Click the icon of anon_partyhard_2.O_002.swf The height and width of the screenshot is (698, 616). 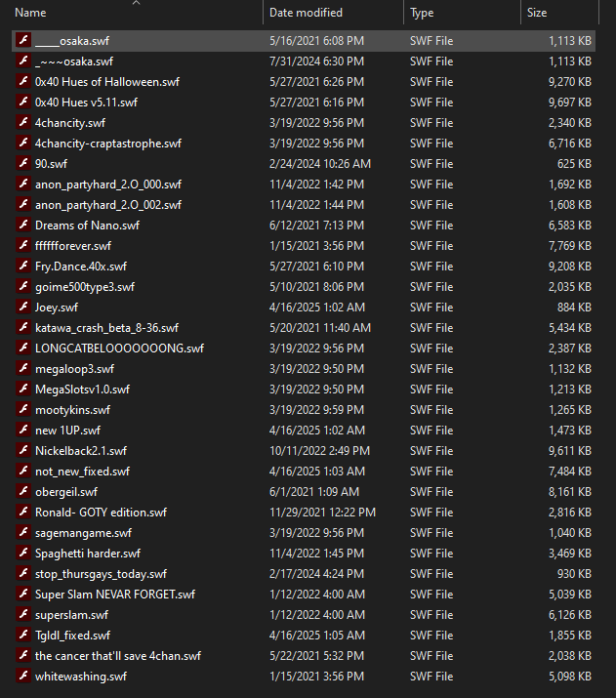click(23, 204)
